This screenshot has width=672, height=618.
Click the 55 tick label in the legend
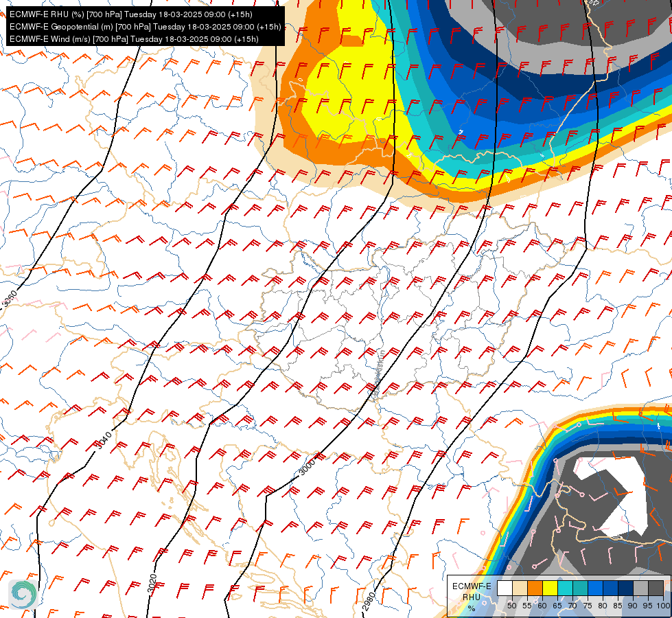(527, 606)
